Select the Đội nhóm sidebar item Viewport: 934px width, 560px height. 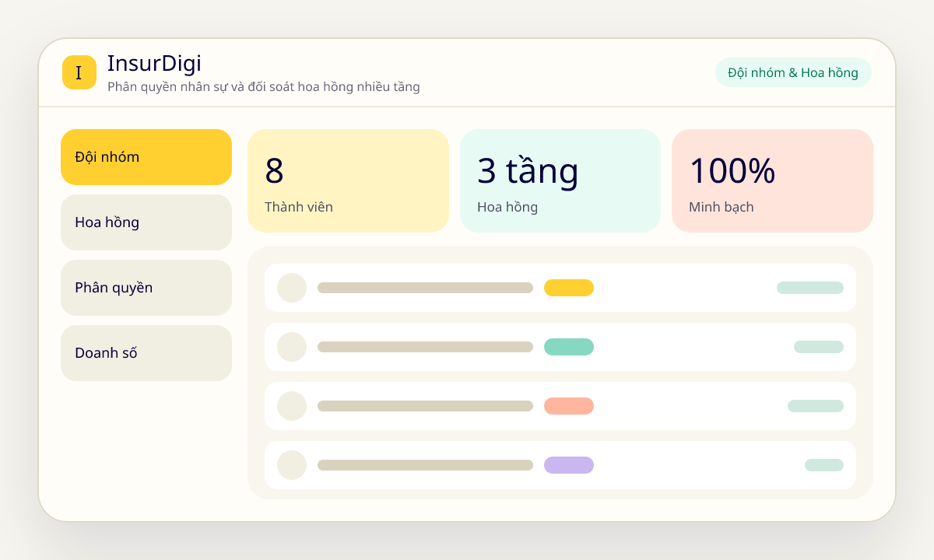click(146, 157)
